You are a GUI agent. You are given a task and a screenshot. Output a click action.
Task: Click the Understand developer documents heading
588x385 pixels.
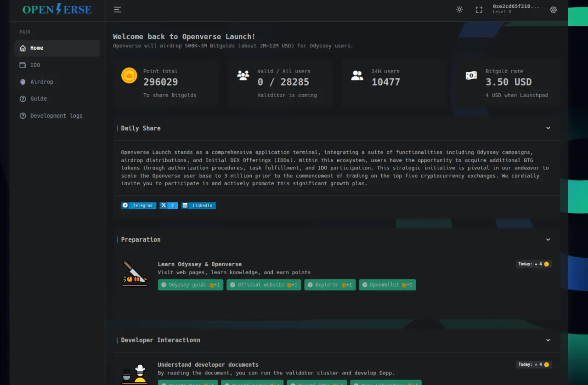208,365
